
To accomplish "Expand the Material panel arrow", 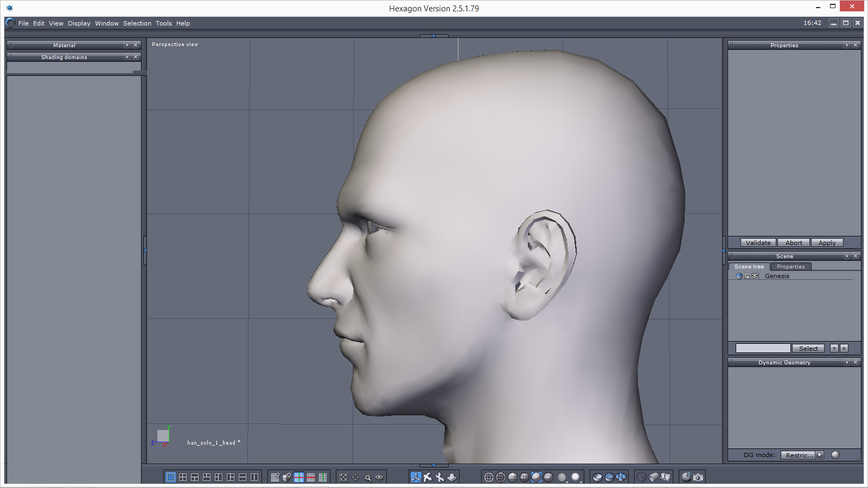I will 127,45.
